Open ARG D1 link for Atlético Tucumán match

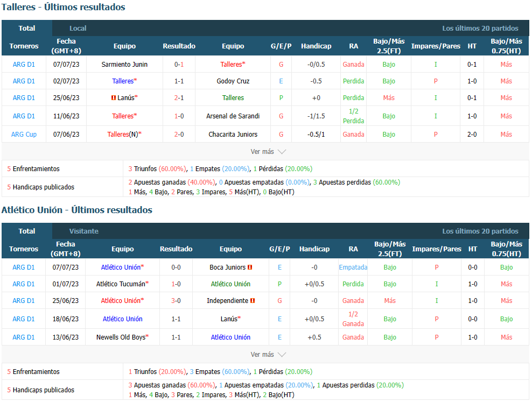tap(23, 284)
